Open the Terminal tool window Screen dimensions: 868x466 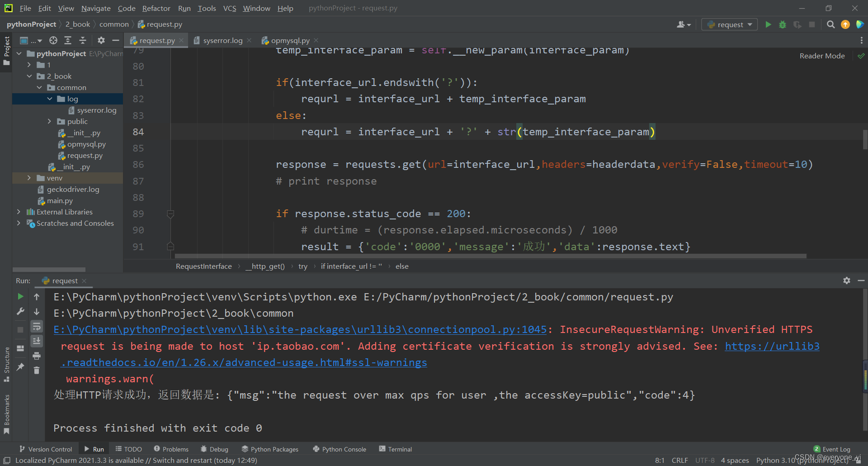point(395,449)
